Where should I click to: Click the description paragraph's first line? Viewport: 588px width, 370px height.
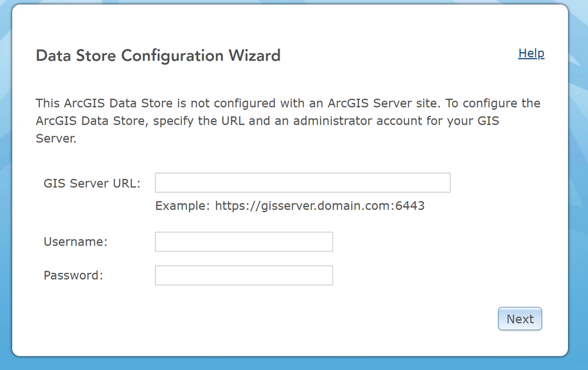[x=288, y=104]
